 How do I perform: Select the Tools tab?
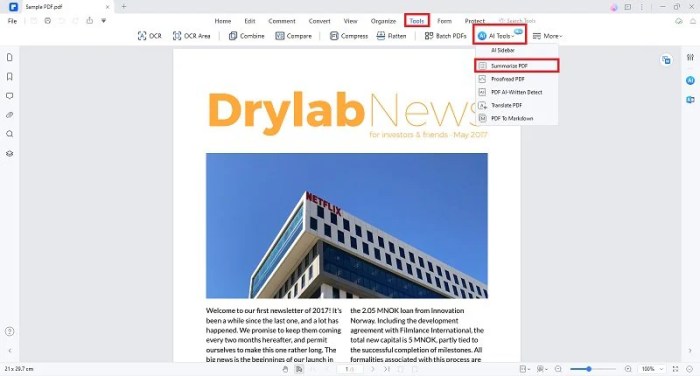pyautogui.click(x=417, y=21)
